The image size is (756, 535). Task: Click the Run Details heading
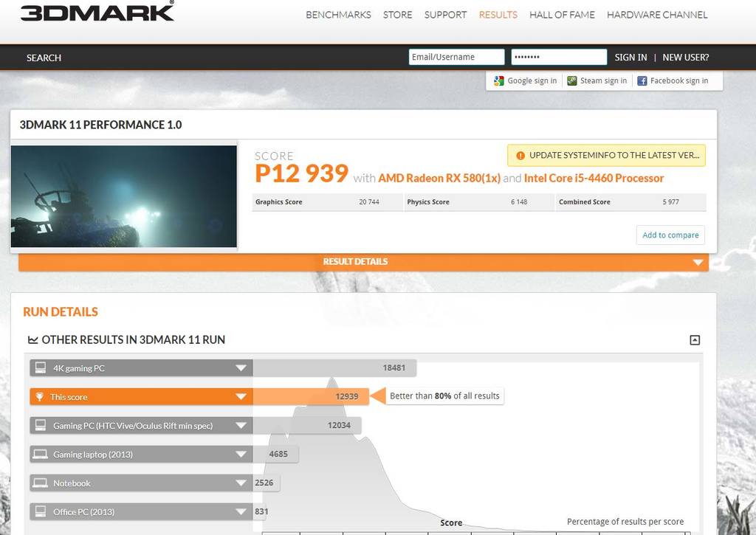pos(61,312)
